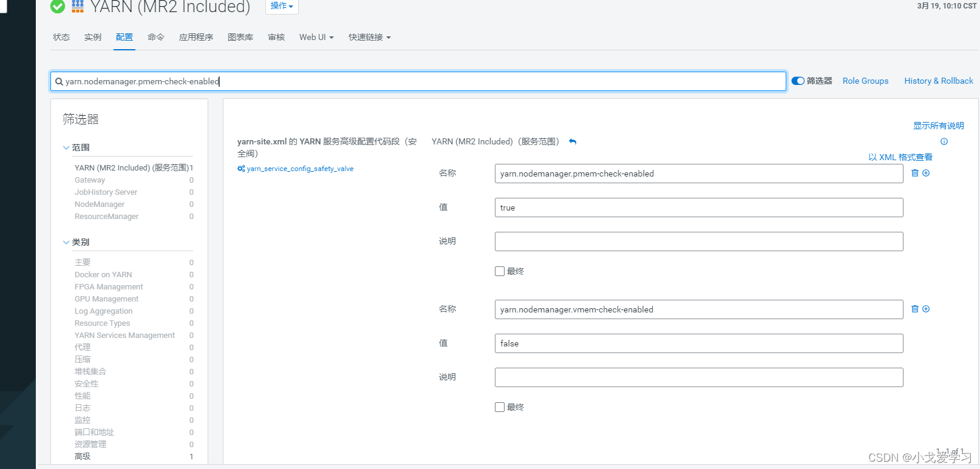980x469 pixels.
Task: Click the green healthy status check icon
Action: coord(58,7)
